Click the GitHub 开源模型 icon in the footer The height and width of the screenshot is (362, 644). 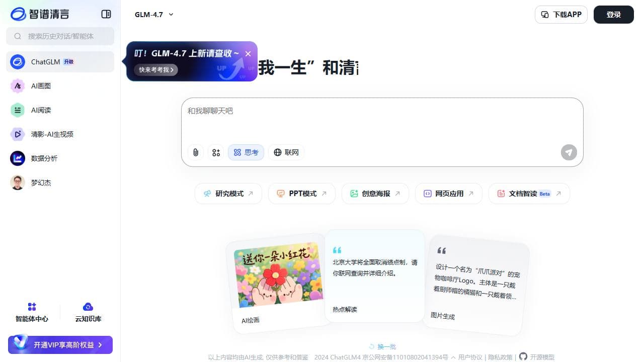pos(522,357)
